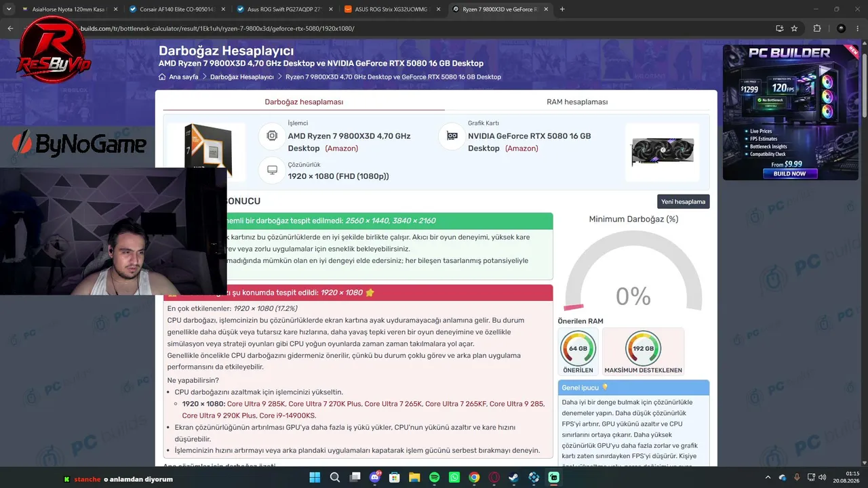
Task: Open Windows taskbar search
Action: 335,478
